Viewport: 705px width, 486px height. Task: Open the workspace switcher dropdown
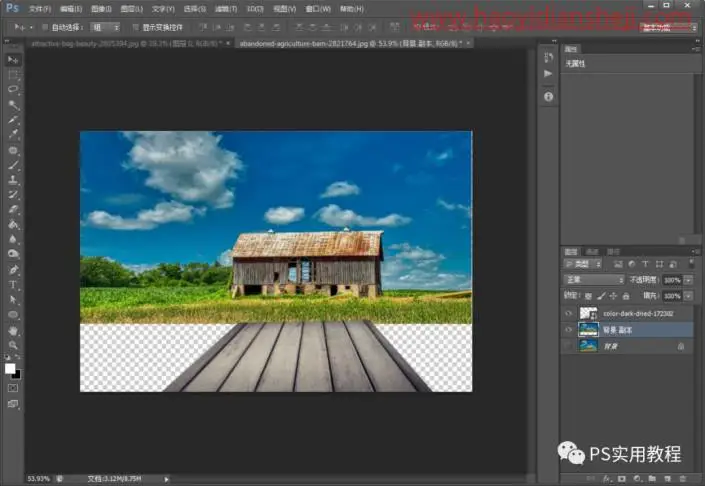pyautogui.click(x=668, y=27)
